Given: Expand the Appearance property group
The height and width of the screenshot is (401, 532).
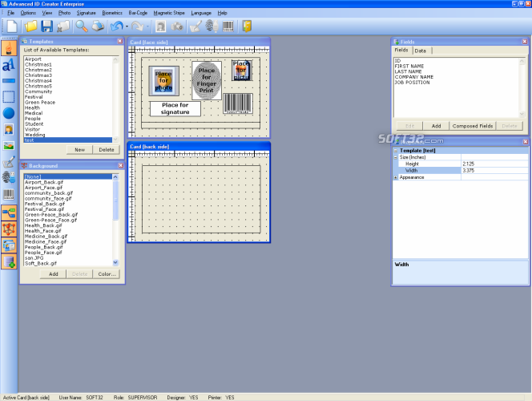Looking at the screenshot, I should (x=396, y=177).
